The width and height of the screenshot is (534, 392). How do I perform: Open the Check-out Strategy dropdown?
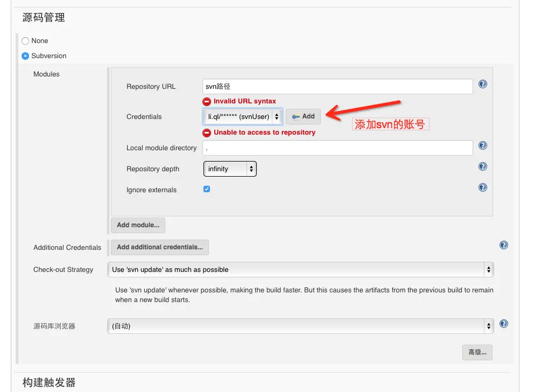[x=300, y=269]
